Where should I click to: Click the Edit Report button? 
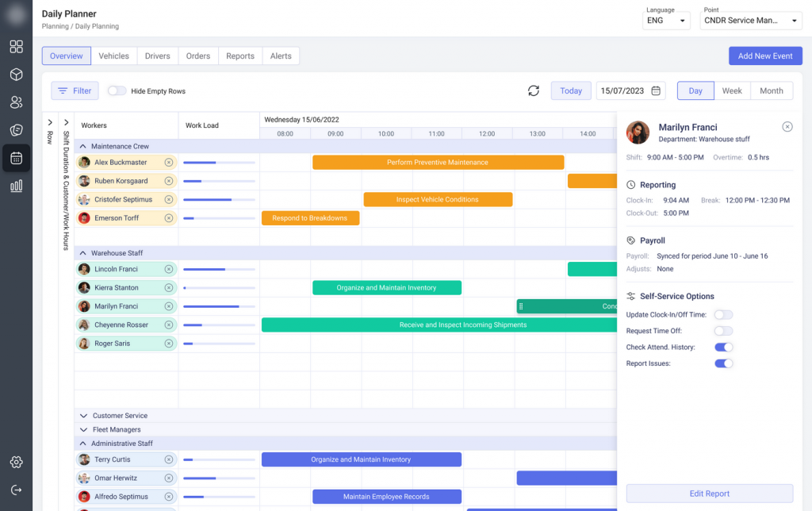click(x=709, y=494)
